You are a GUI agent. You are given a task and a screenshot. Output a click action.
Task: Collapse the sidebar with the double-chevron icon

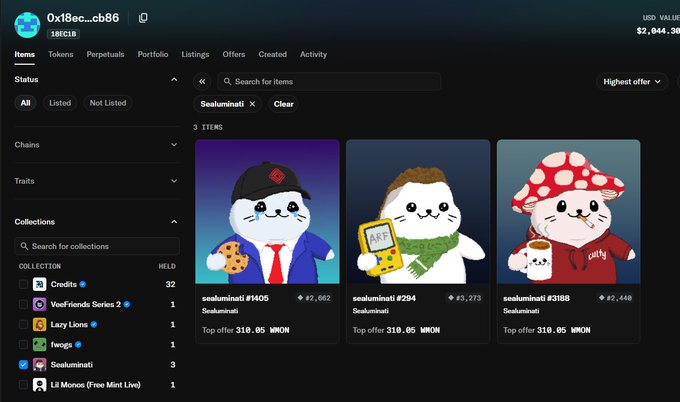[x=202, y=82]
